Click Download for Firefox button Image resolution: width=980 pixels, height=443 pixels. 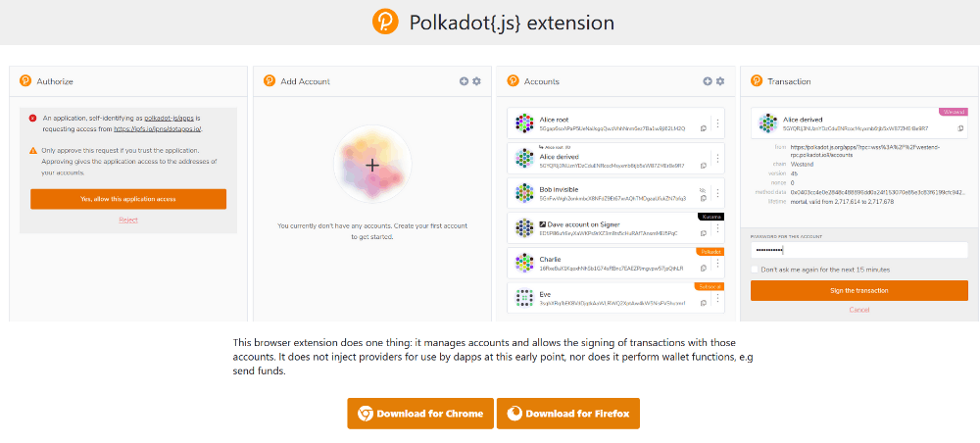(x=568, y=414)
